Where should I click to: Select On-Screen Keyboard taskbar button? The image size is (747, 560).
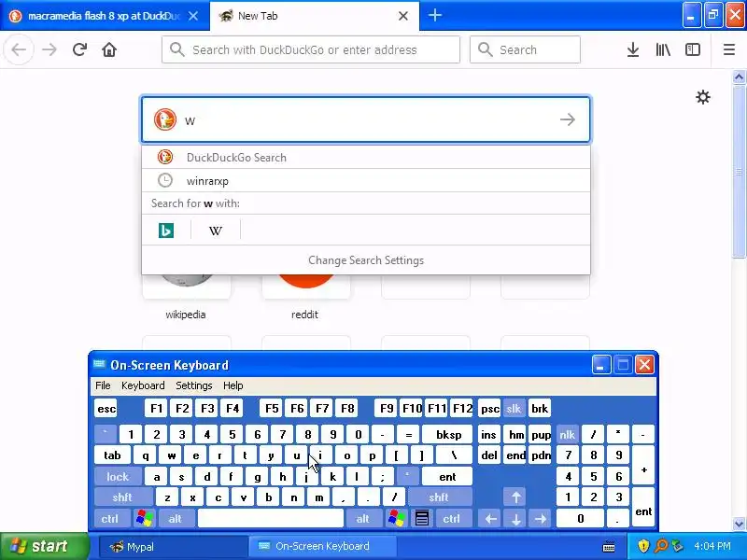(323, 547)
